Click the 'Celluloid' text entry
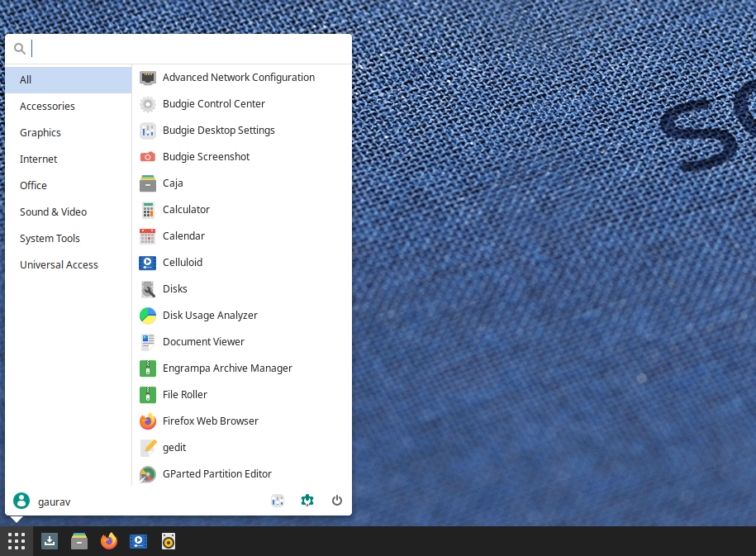This screenshot has width=756, height=556. click(x=183, y=263)
